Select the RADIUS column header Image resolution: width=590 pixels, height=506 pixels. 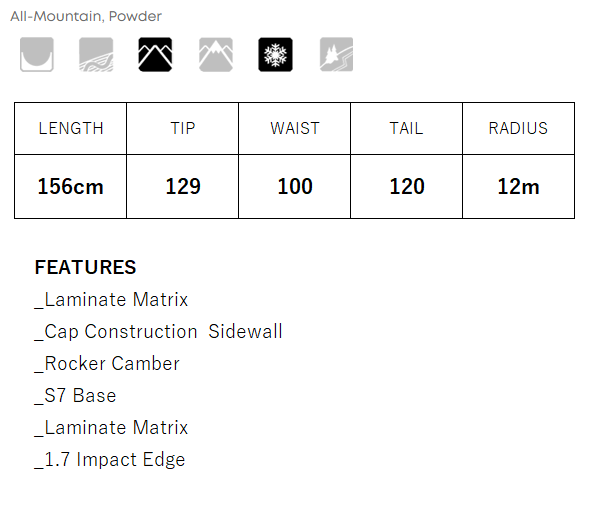[x=519, y=128]
